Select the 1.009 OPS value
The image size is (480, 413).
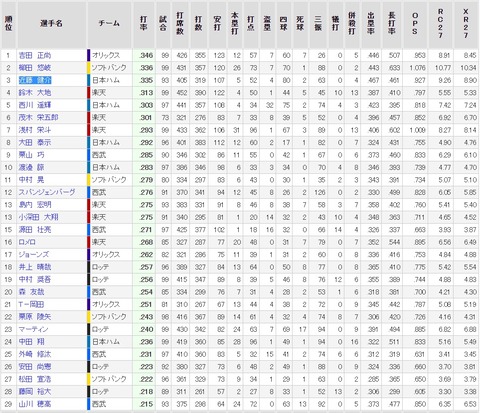pos(417,130)
